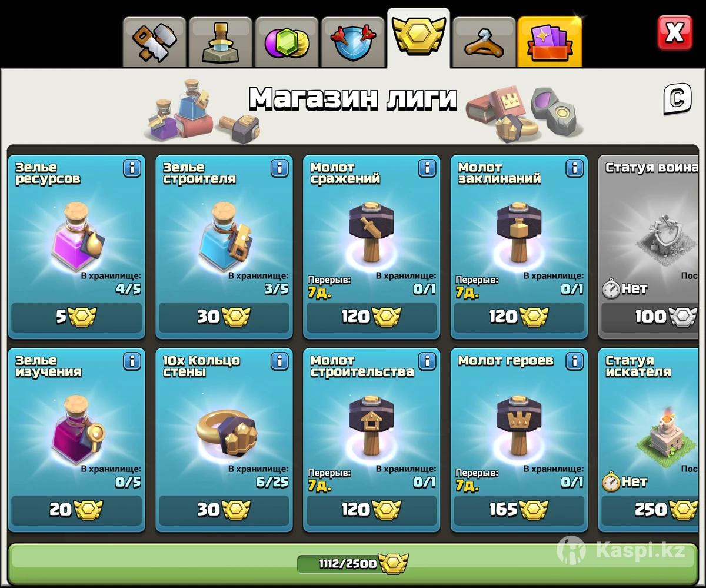Show info for Молот сражений
This screenshot has height=588, width=706.
tap(428, 168)
